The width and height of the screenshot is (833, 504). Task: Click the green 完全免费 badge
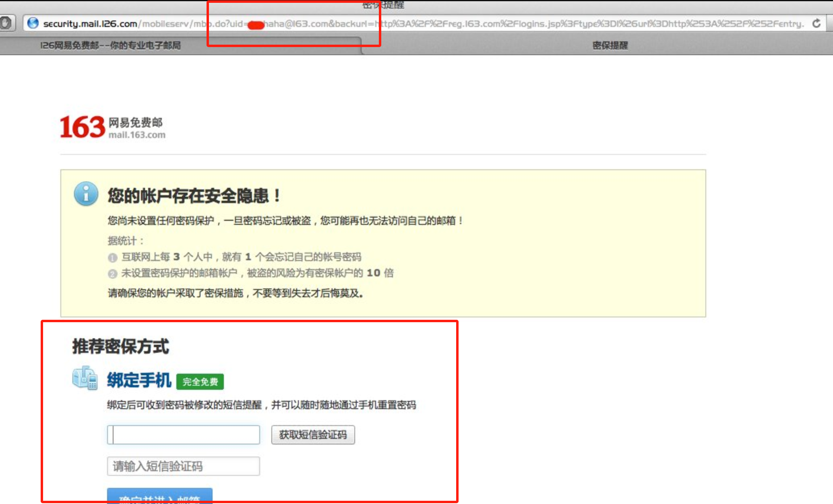[200, 382]
